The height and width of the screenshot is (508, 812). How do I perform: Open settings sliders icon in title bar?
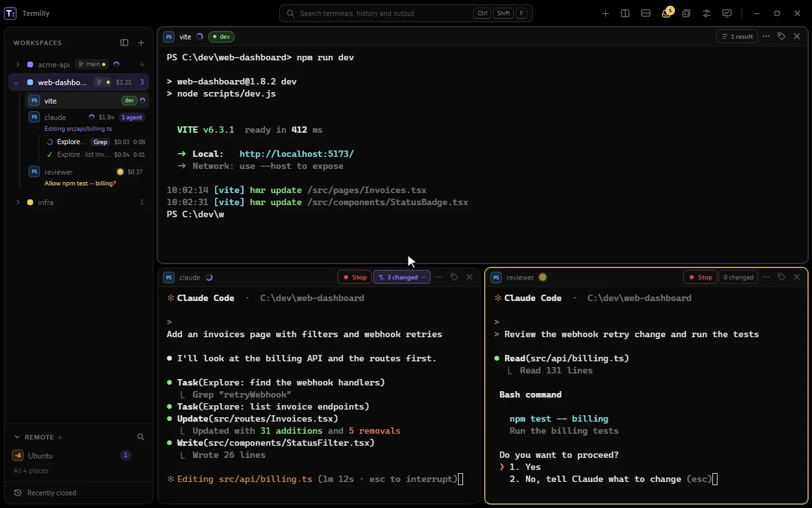[707, 13]
